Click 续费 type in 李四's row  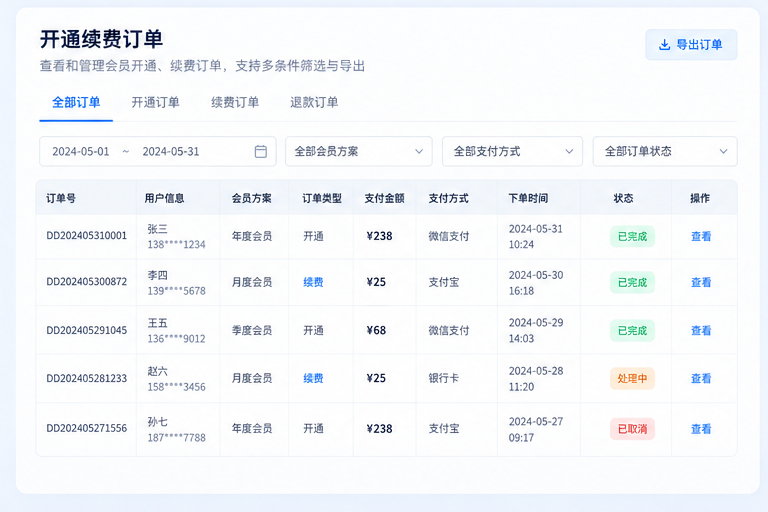(313, 282)
